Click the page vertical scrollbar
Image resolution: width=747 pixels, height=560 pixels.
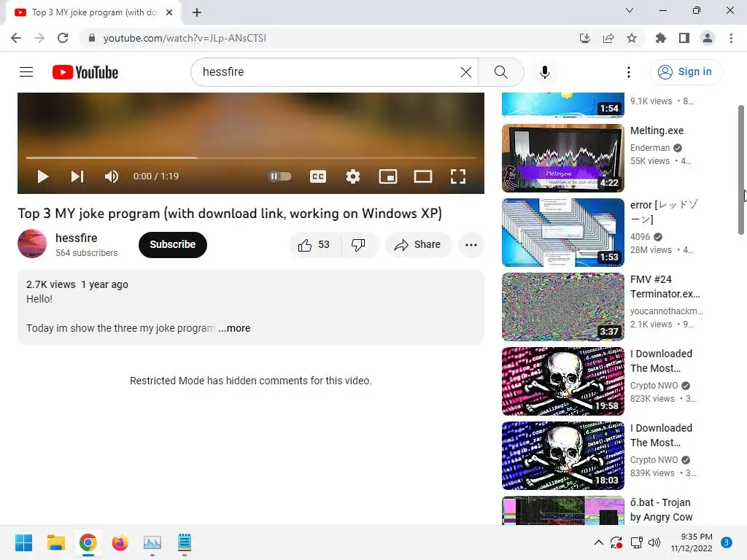741,169
